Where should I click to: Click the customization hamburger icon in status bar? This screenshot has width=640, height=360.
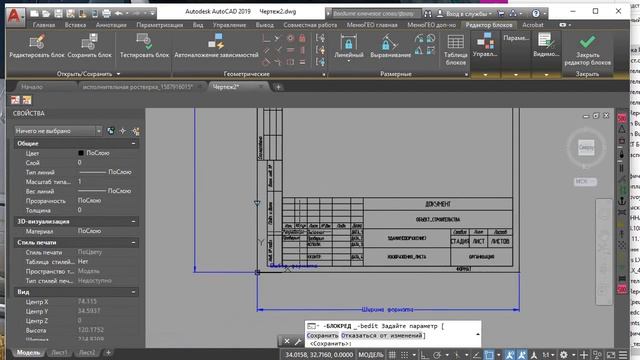coord(623,355)
